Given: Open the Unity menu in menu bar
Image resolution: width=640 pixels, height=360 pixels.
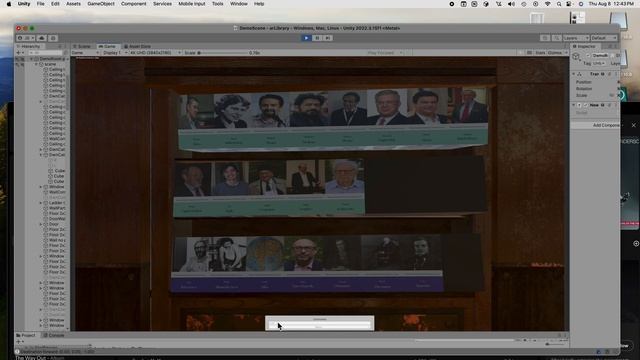Looking at the screenshot, I should coord(24,4).
